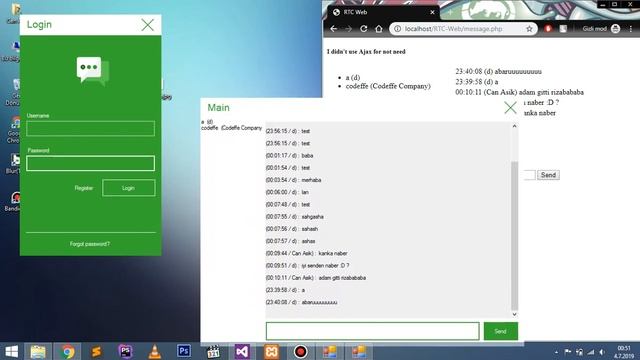Click the red browser extension icon
This screenshot has height=360, width=640.
coord(548,29)
